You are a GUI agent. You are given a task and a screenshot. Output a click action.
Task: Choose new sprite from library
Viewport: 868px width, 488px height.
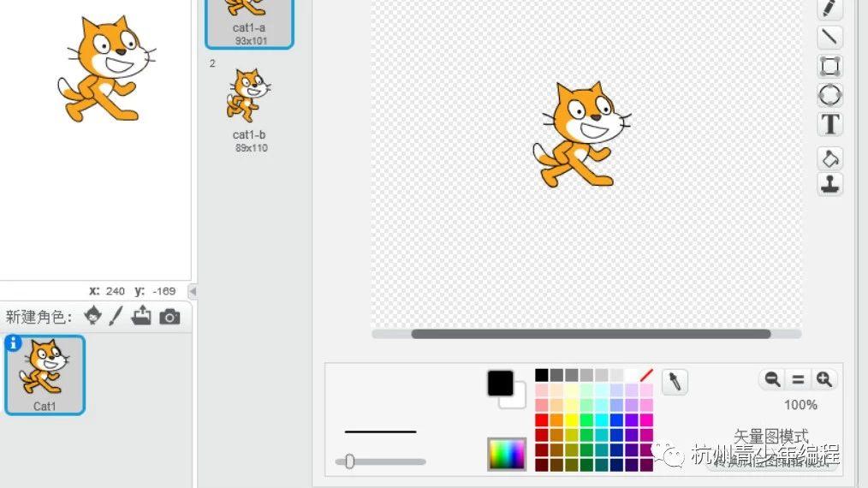point(93,316)
